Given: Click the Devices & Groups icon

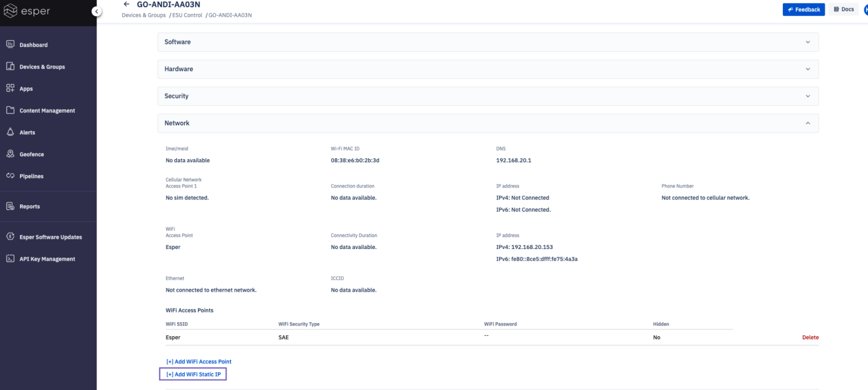Looking at the screenshot, I should [x=10, y=66].
